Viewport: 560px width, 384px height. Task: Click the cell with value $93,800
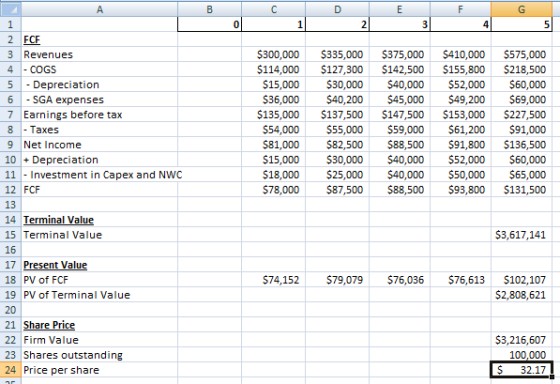(x=461, y=190)
